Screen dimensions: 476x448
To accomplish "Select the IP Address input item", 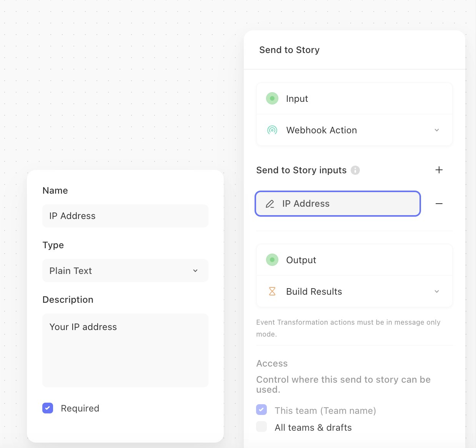I will tap(338, 204).
